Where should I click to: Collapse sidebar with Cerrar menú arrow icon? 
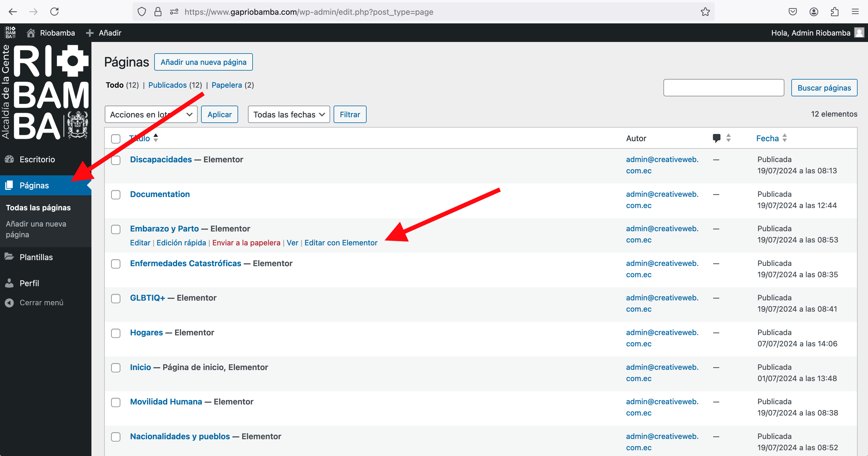tap(10, 303)
